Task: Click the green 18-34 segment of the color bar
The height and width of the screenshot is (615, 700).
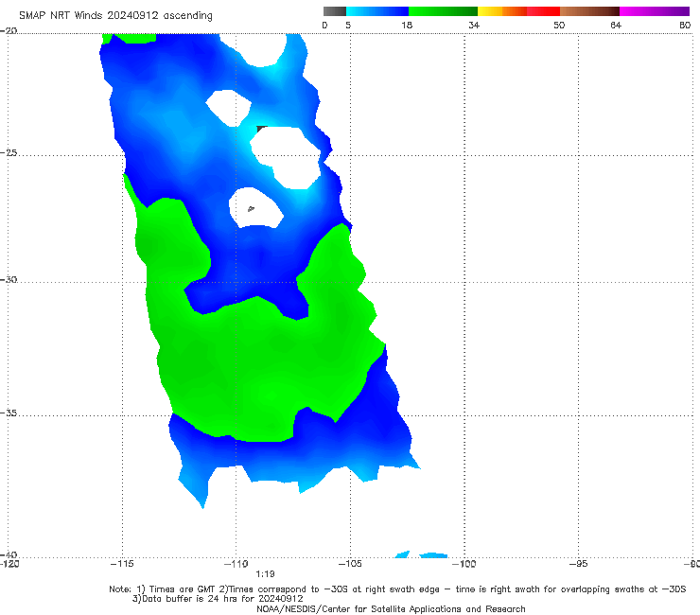Action: [x=443, y=11]
